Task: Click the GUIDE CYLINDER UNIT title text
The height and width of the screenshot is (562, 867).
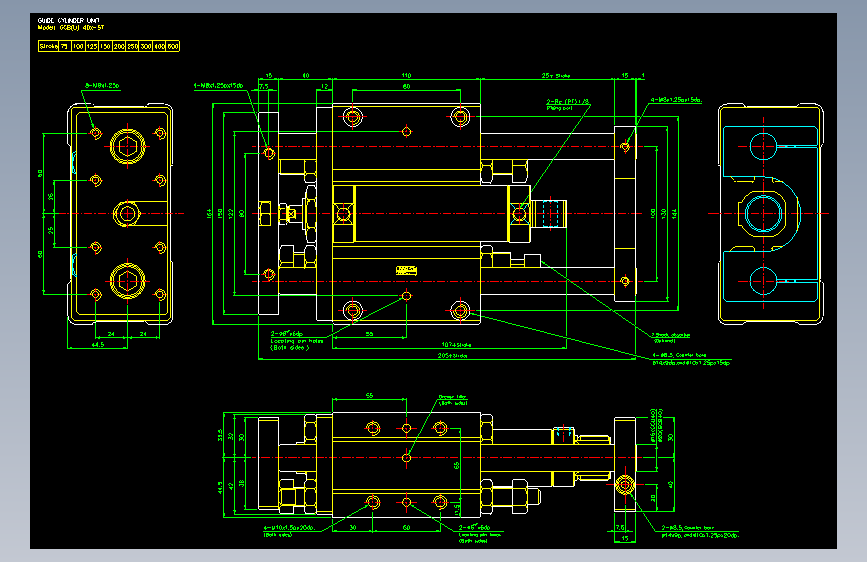Action: 69,20
